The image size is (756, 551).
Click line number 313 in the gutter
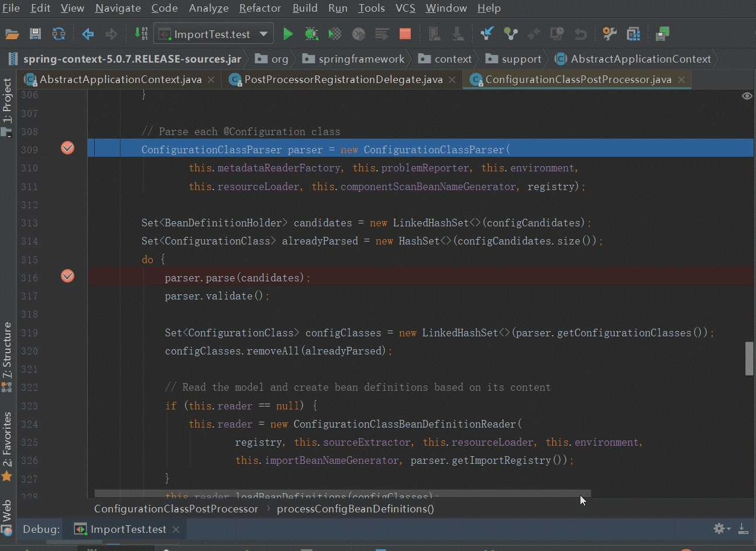point(29,223)
